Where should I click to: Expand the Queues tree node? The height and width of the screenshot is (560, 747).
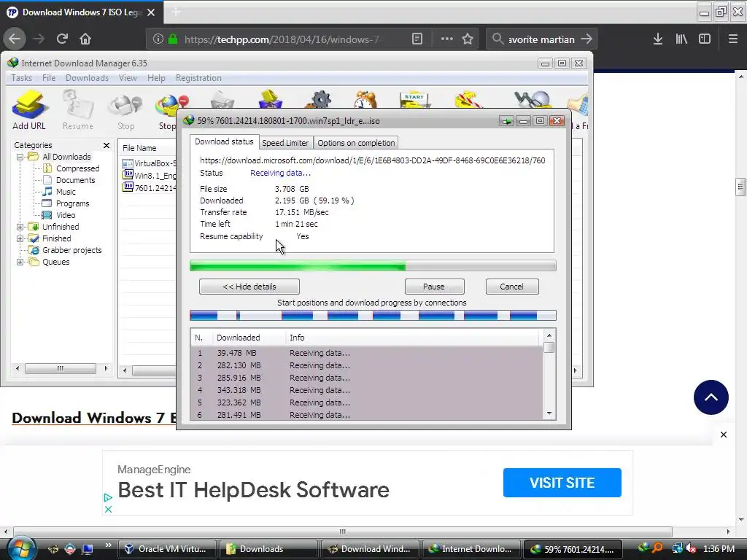(x=20, y=262)
